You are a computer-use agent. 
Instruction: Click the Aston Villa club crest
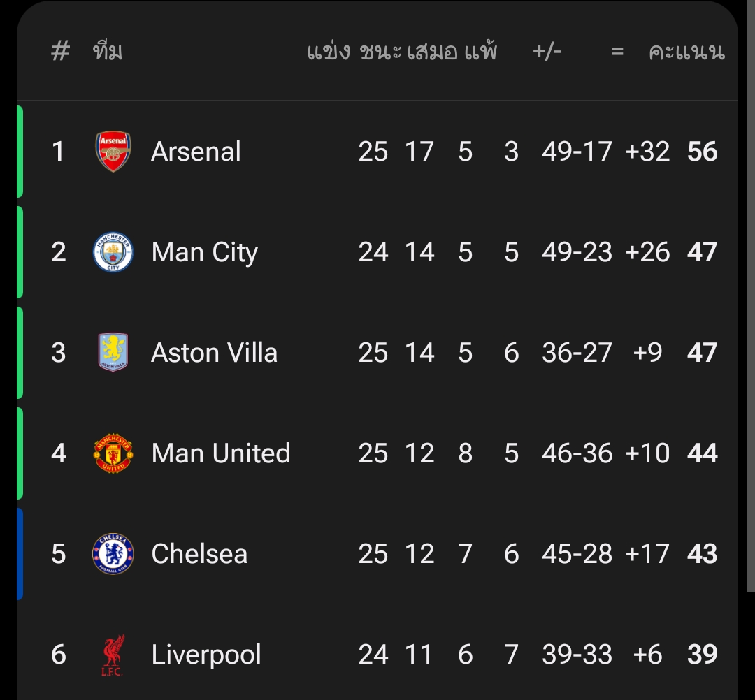(x=113, y=353)
